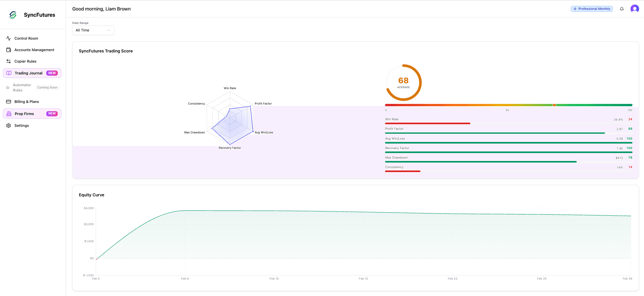Expand the All Time chevron arrow
644x296 pixels.
click(109, 30)
